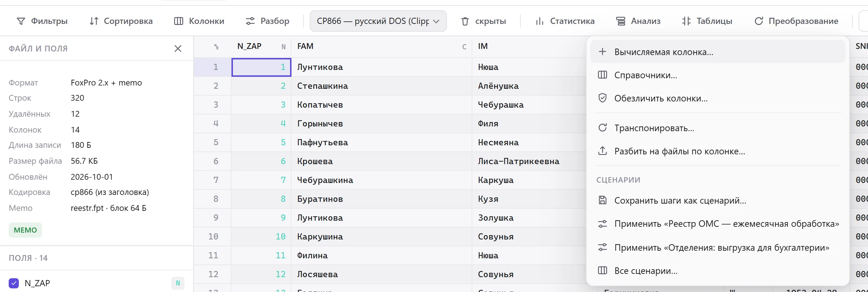Click the FAM cell Копатычев

tap(382, 105)
